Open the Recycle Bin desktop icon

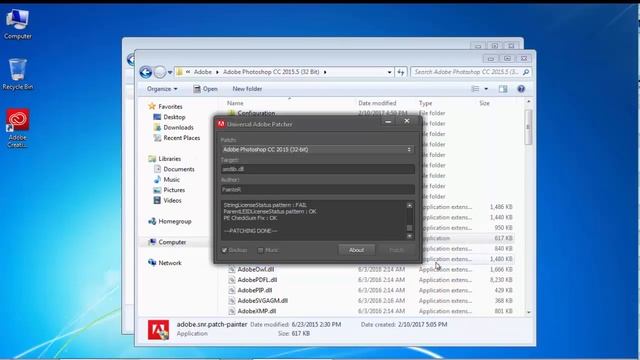(18, 74)
